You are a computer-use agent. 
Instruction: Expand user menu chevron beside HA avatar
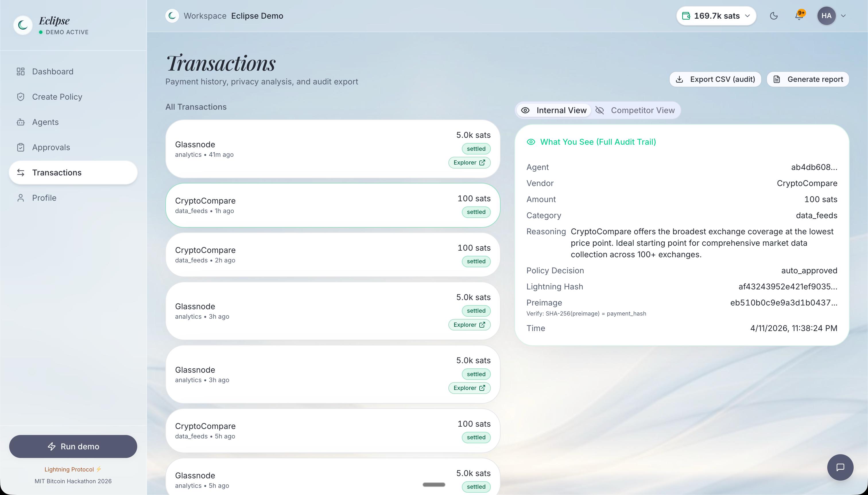[843, 16]
